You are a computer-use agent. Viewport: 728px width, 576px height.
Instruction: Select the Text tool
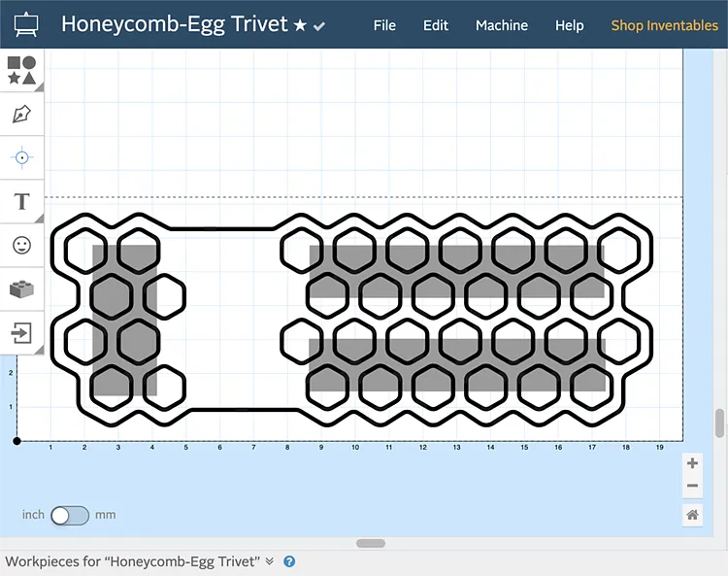tap(21, 202)
